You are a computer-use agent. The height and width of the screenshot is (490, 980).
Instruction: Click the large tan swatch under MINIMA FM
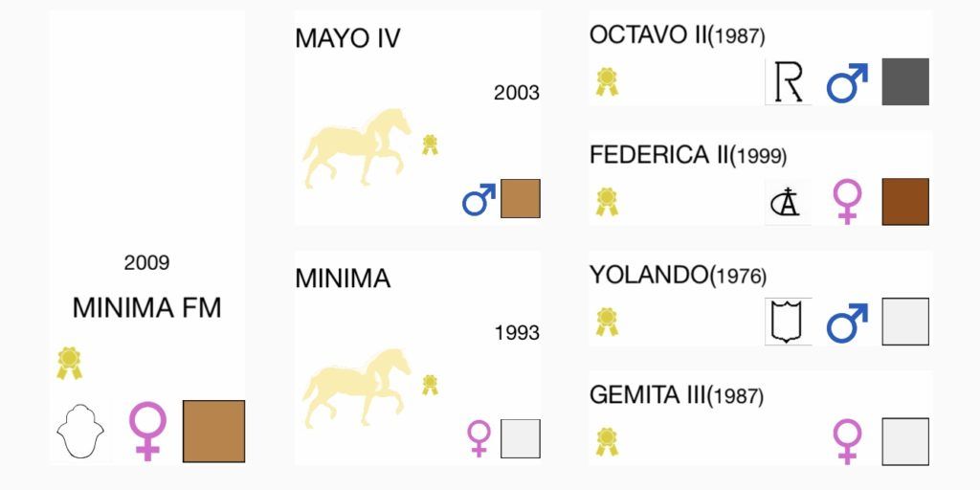(213, 432)
